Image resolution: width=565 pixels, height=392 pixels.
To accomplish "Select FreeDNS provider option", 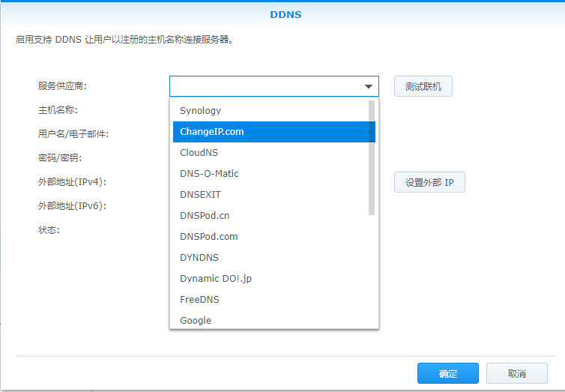I will [x=274, y=299].
